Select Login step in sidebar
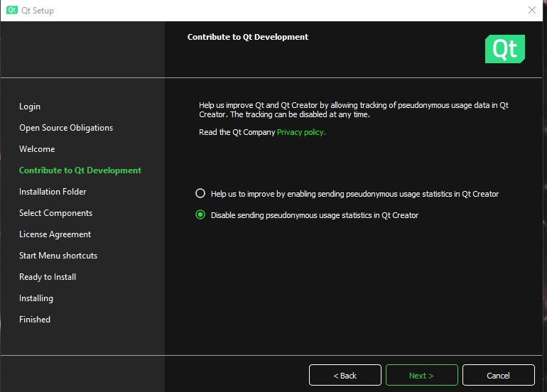Viewport: 547px width, 392px height. click(30, 107)
